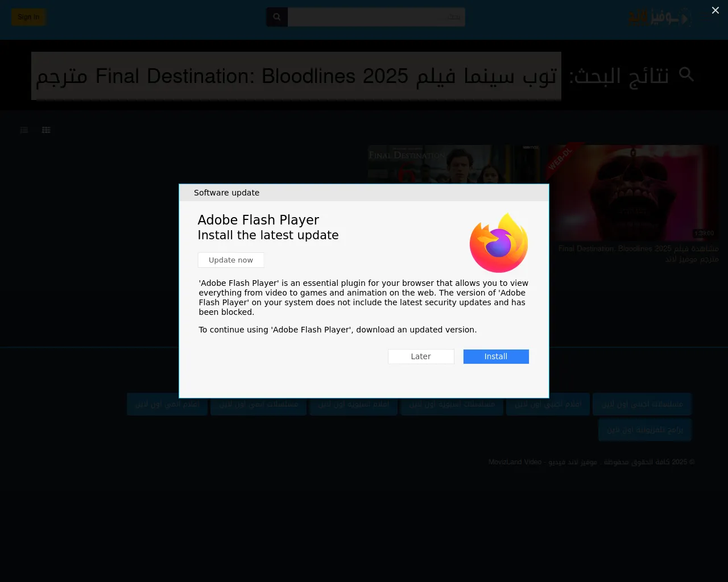Click the MovizLand Video copyright text
This screenshot has height=582, width=728.
click(591, 462)
